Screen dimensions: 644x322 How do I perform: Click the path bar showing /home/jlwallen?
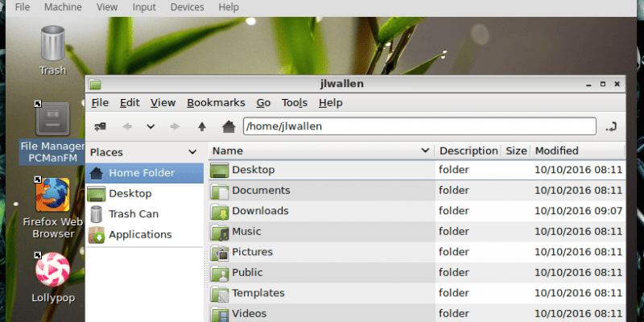pos(419,126)
